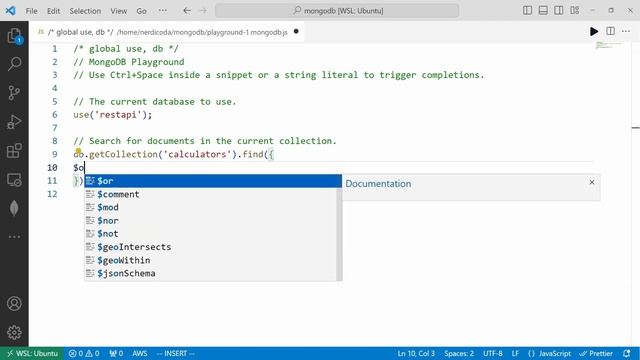Image resolution: width=640 pixels, height=360 pixels.
Task: Open the Selection menu
Action: pos(85,11)
